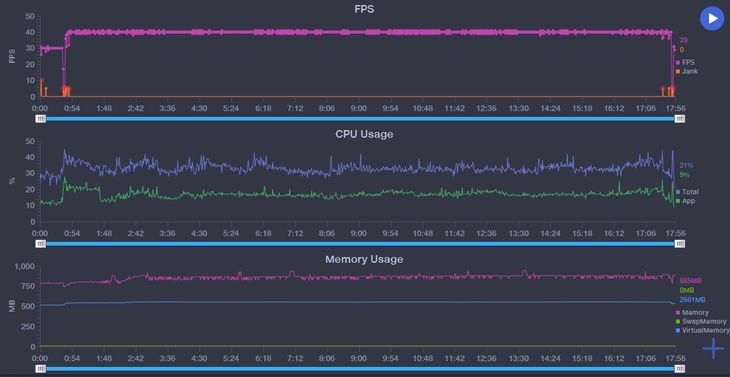The image size is (730, 377).
Task: Click the blue plus add button
Action: click(713, 348)
